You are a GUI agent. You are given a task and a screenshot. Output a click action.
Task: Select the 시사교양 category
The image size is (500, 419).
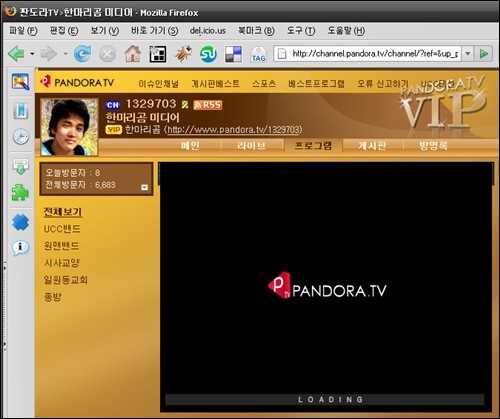click(x=62, y=263)
